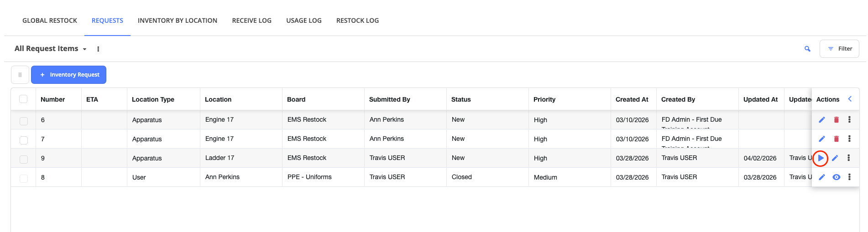Delete request number 7 with trash icon
This screenshot has width=868, height=232.
[837, 139]
